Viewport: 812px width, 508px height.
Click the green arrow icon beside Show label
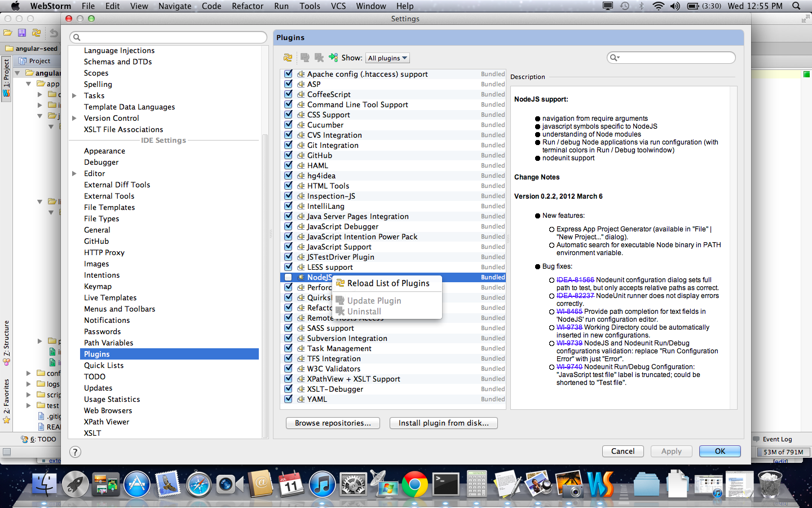(333, 58)
